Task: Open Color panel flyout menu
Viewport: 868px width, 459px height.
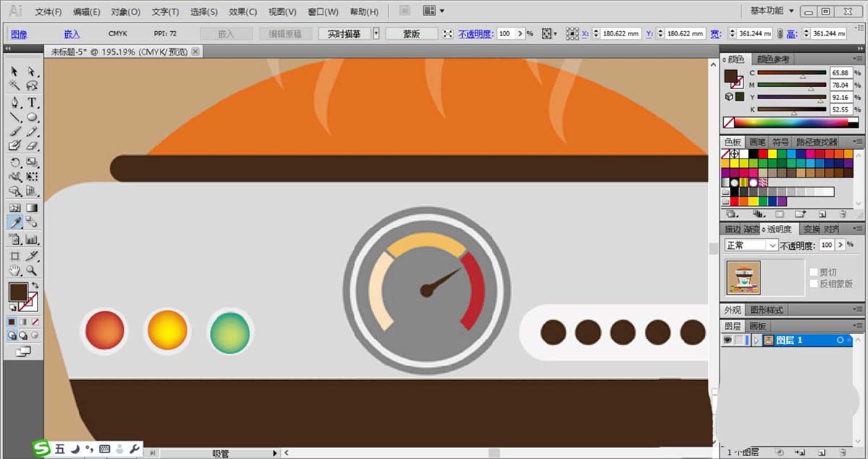Action: tap(857, 59)
